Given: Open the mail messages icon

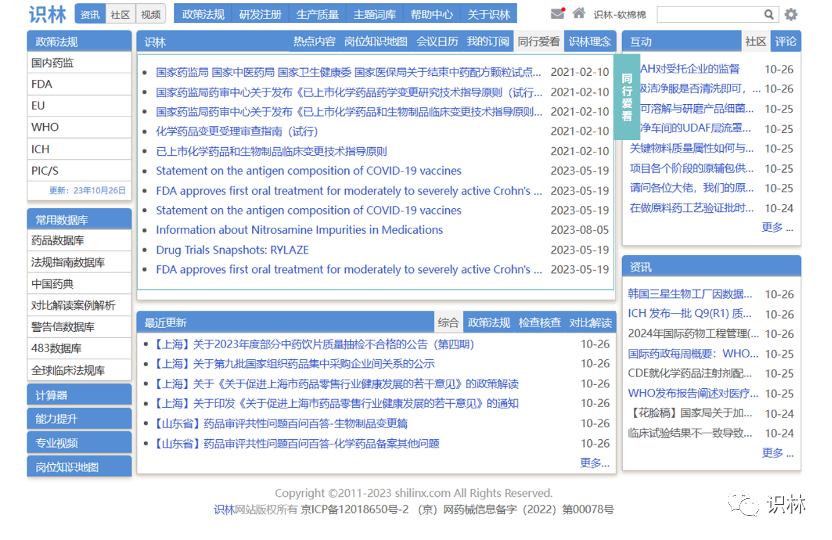Looking at the screenshot, I should [x=557, y=13].
